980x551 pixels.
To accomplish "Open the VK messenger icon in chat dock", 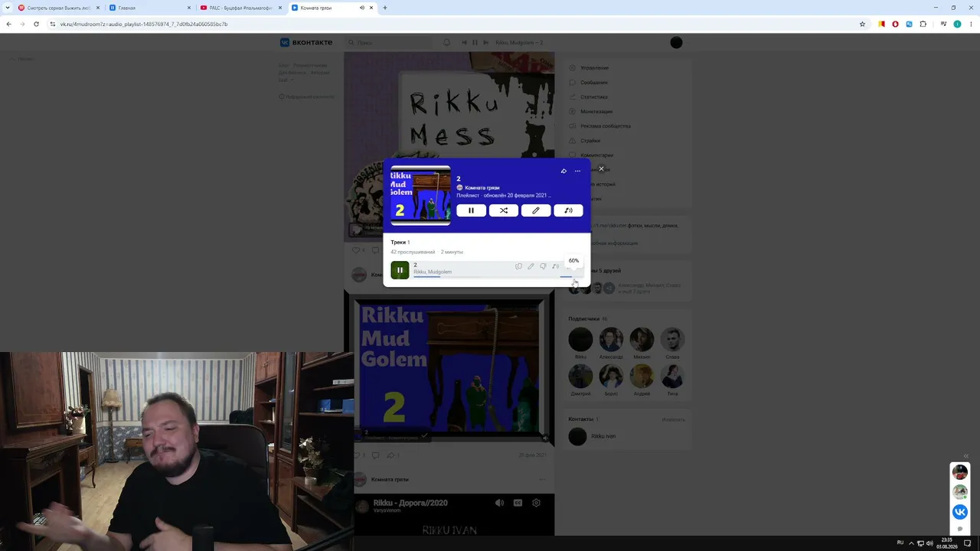I will [x=960, y=512].
